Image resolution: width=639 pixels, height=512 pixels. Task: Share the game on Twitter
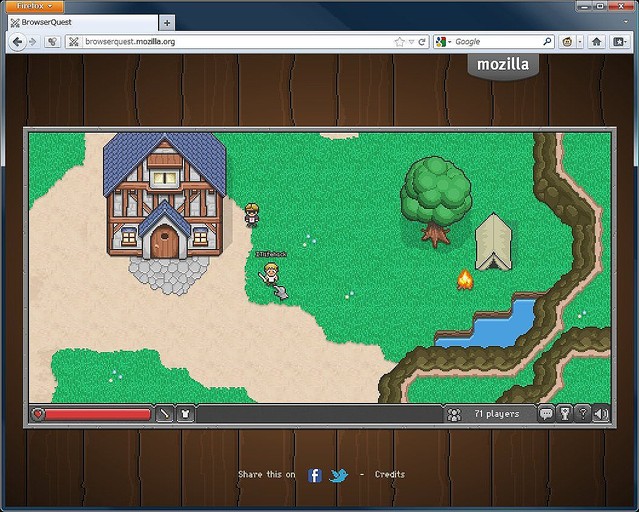point(339,475)
